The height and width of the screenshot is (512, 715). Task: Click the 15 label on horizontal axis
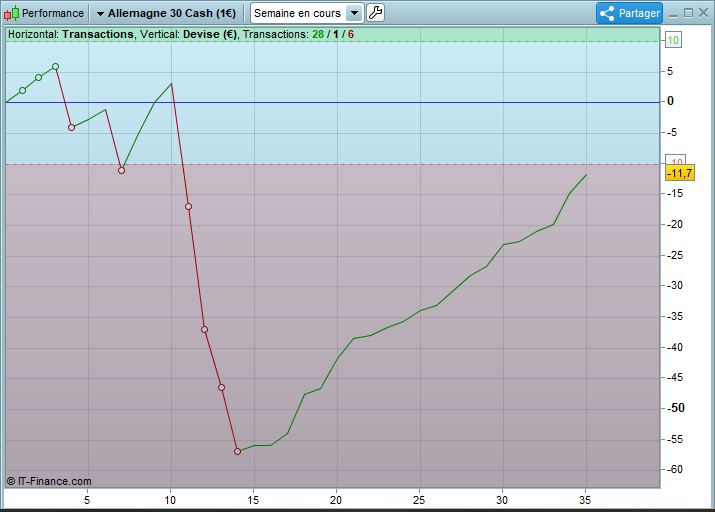253,500
